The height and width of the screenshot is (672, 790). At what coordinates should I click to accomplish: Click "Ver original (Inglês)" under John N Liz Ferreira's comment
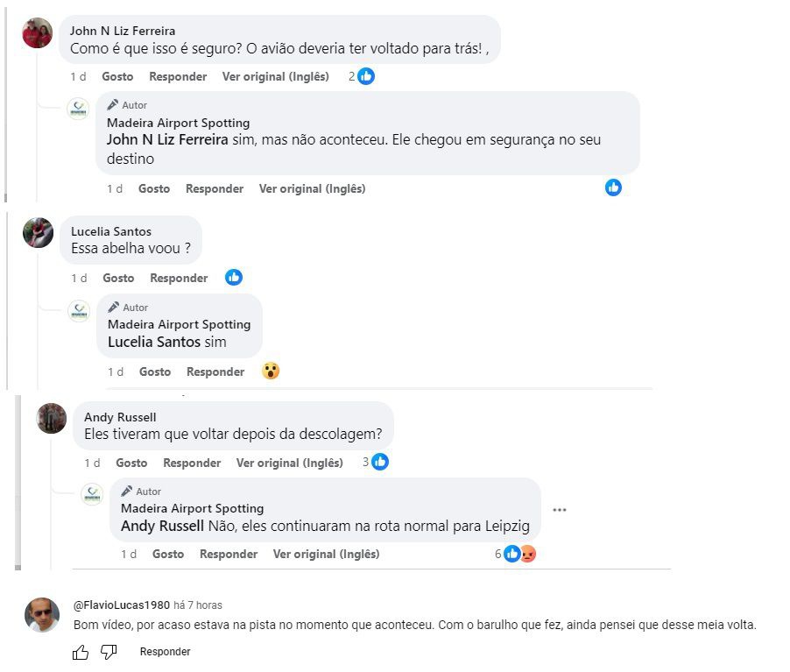[276, 76]
